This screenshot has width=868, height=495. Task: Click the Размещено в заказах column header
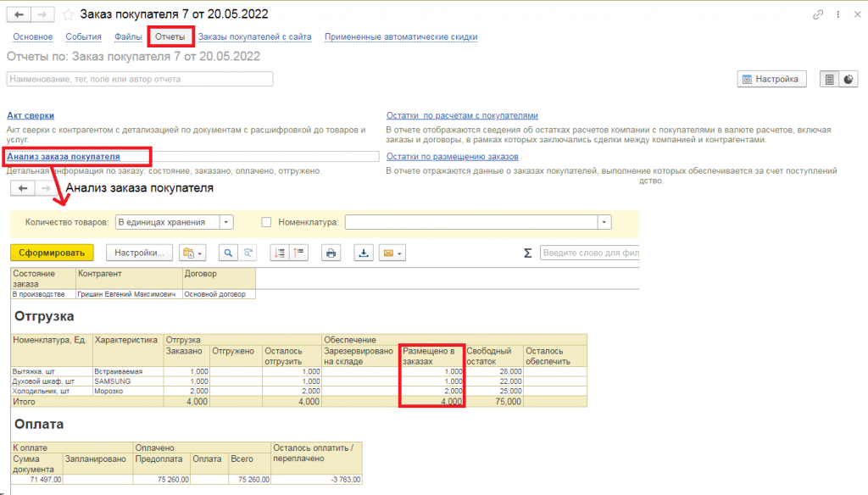pos(431,356)
